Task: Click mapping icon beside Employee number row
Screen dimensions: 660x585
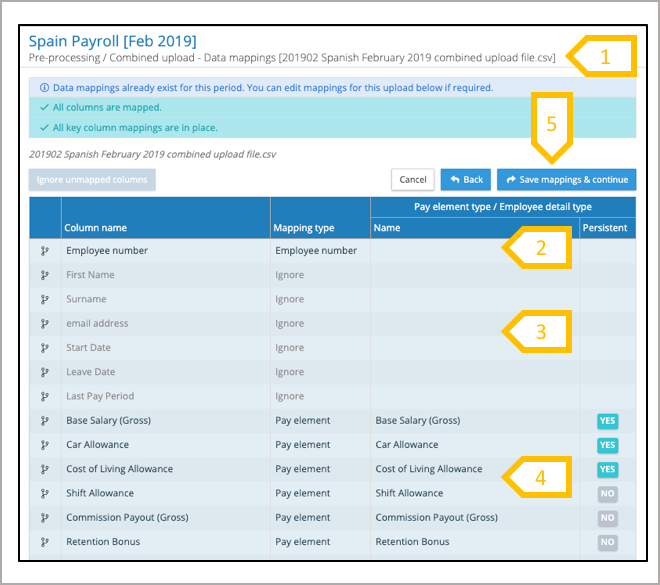Action: point(45,251)
